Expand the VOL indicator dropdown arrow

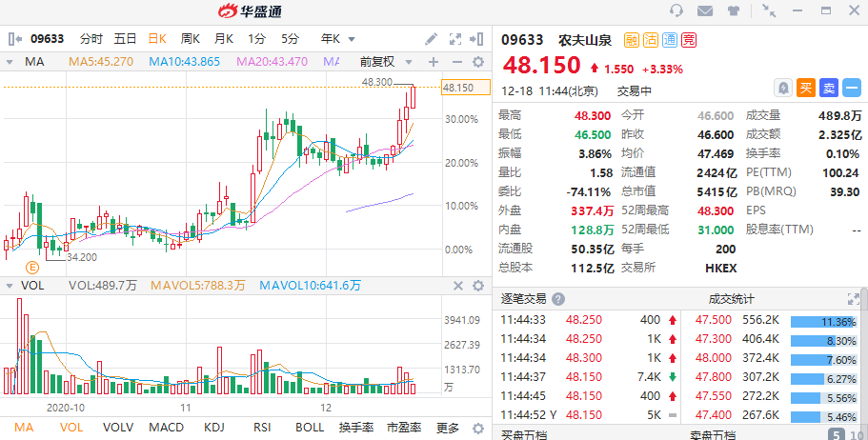10,285
